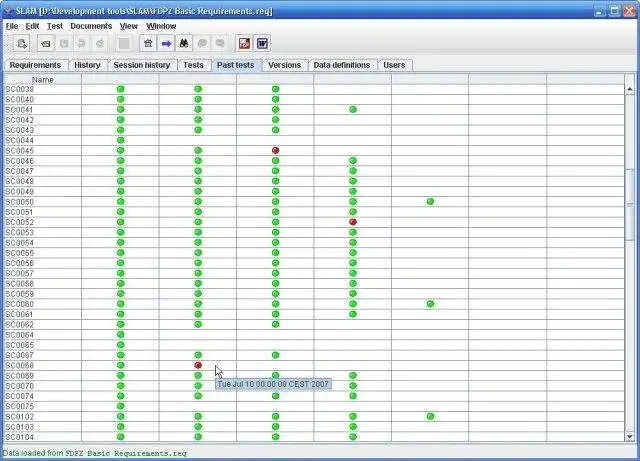Select the SC0104 row name
Image resolution: width=640 pixels, height=461 pixels.
click(x=20, y=437)
